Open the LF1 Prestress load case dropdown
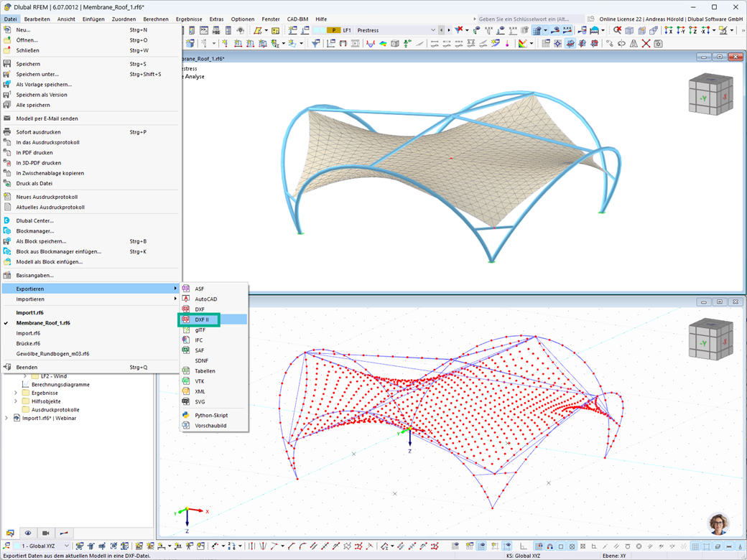Image resolution: width=747 pixels, height=560 pixels. (433, 30)
